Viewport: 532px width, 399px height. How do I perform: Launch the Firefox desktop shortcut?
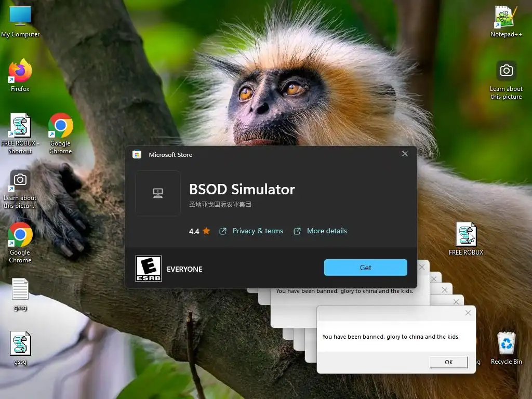pos(20,75)
